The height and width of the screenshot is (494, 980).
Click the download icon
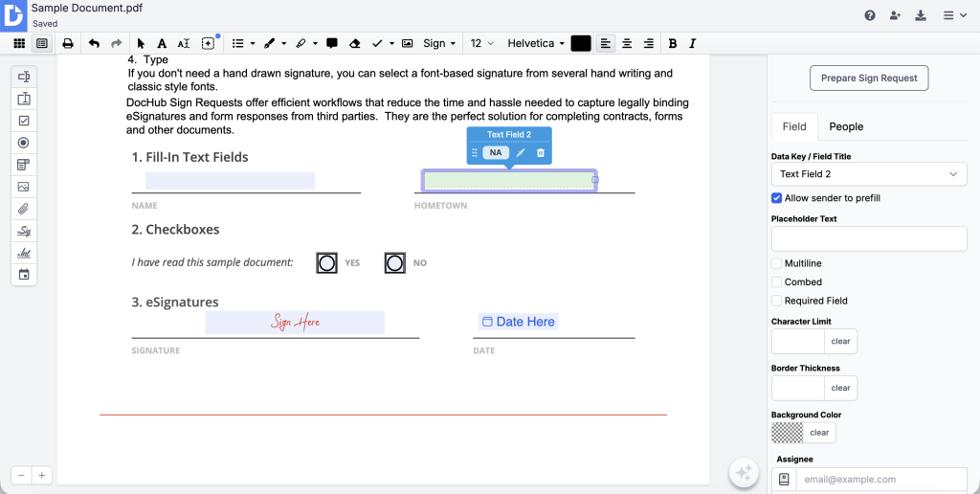point(921,15)
